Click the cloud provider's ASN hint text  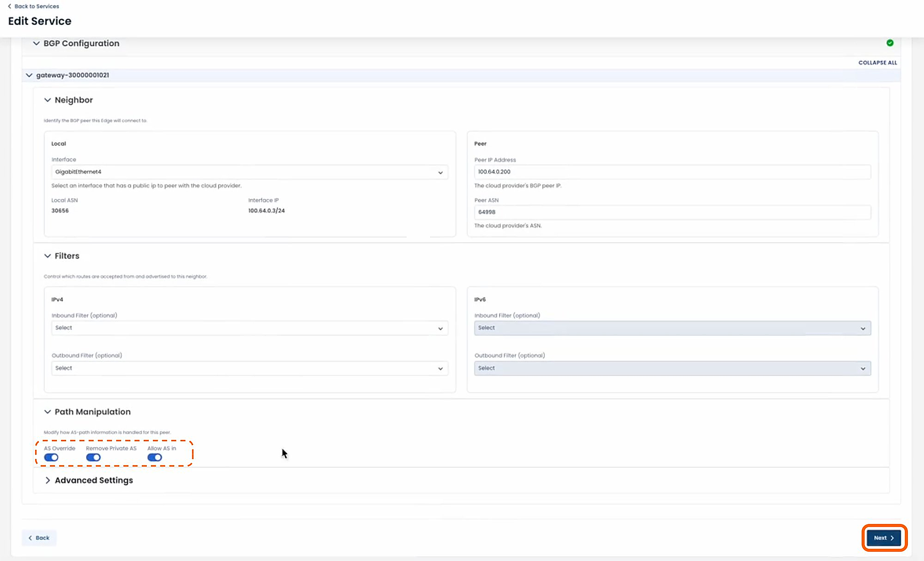tap(508, 226)
